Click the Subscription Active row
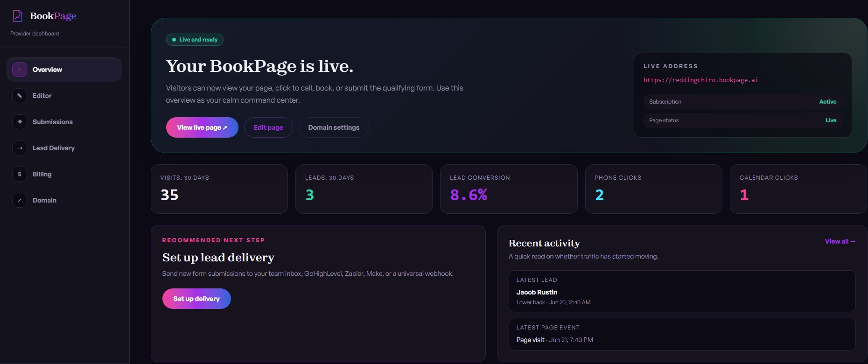Image resolution: width=868 pixels, height=364 pixels. click(x=742, y=102)
